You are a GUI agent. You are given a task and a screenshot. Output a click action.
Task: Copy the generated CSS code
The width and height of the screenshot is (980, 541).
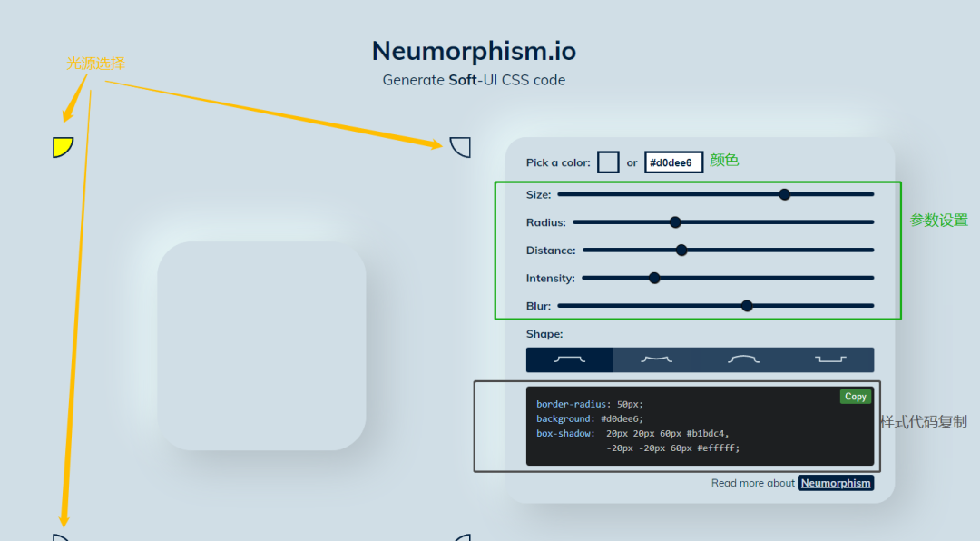point(856,397)
